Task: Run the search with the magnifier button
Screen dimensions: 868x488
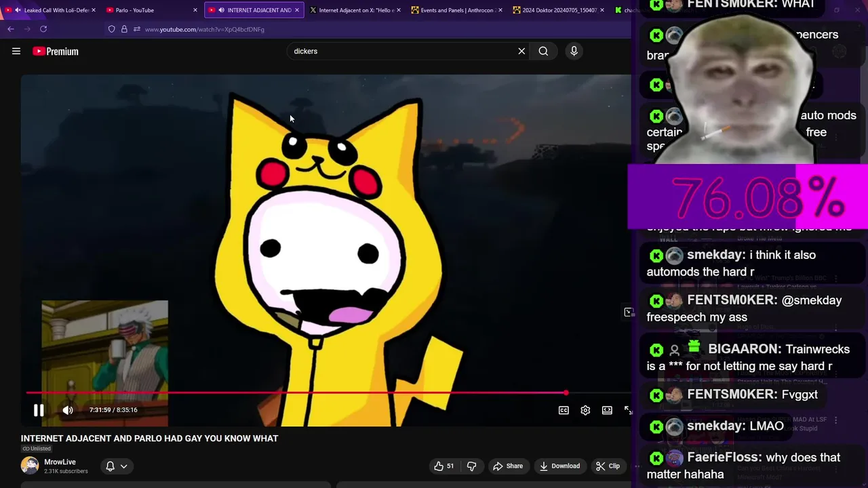Action: coord(543,51)
